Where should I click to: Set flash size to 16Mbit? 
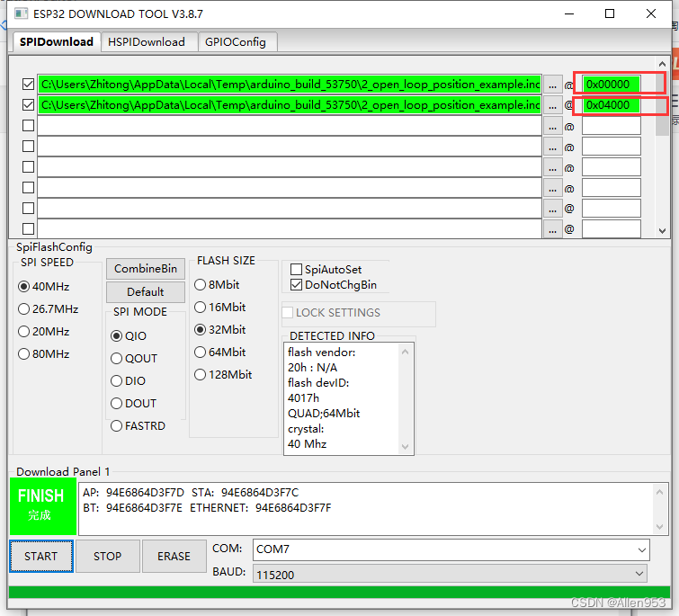tap(220, 308)
